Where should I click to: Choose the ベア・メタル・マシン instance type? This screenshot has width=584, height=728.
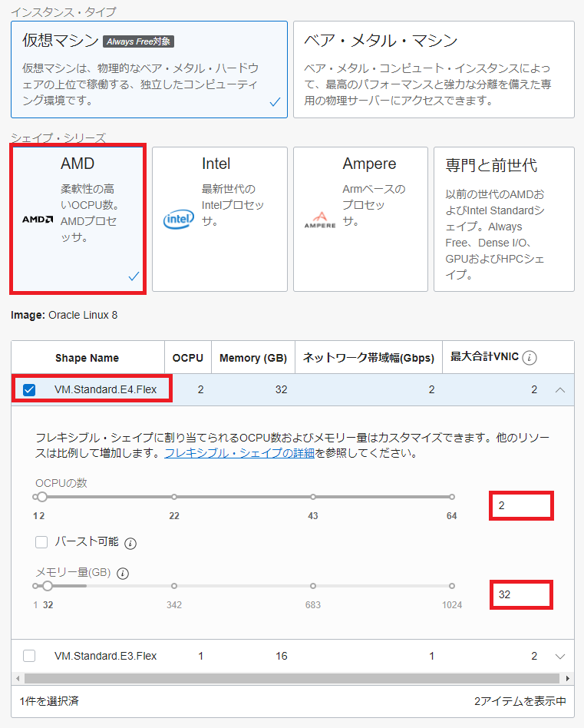pyautogui.click(x=433, y=69)
